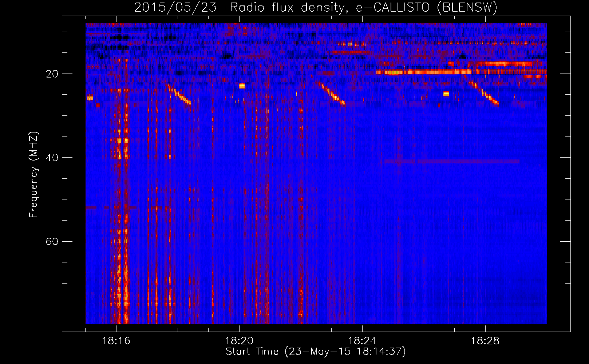Click the 40 MHz frequency tick label
The width and height of the screenshot is (589, 364).
(x=52, y=158)
